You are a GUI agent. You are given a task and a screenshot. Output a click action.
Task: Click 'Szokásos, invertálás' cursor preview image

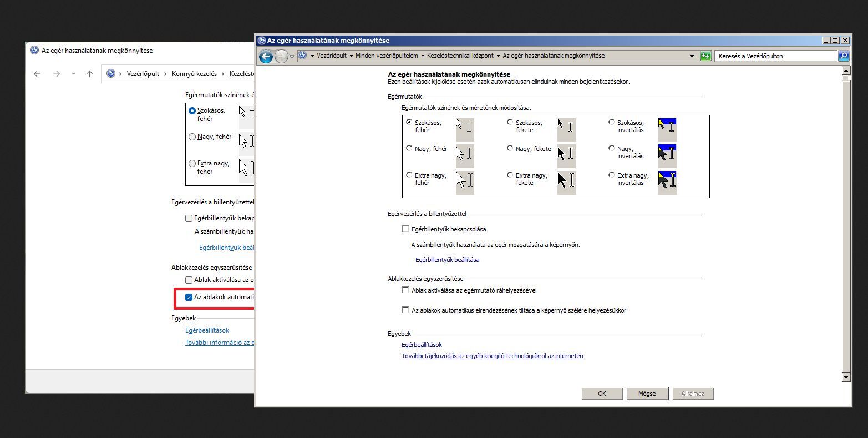pos(667,129)
